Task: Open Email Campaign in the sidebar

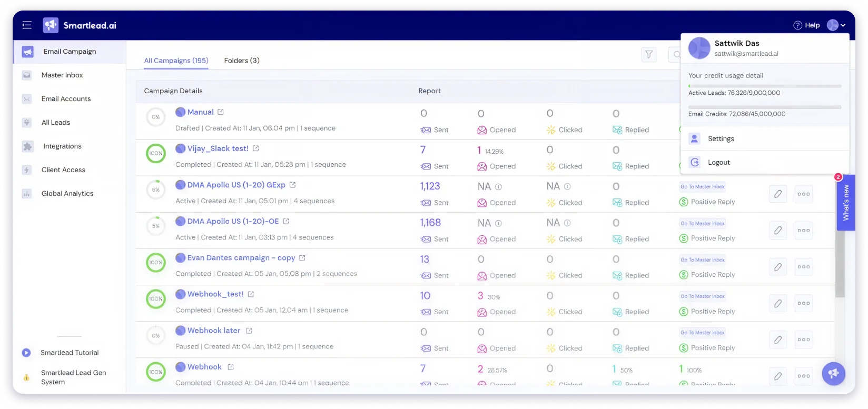Action: (x=70, y=52)
